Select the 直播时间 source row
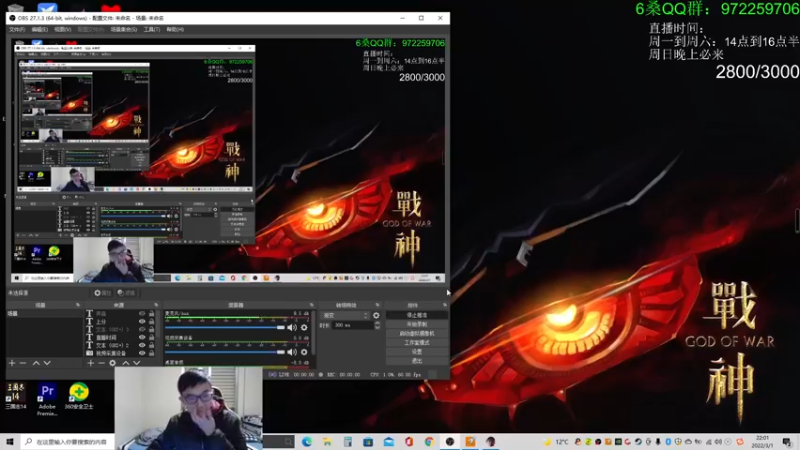800x450 pixels. click(121, 337)
